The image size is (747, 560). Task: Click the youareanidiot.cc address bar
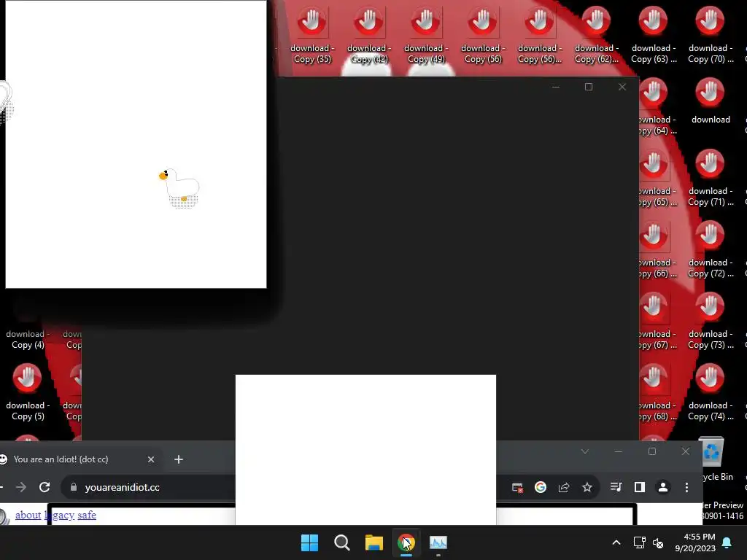click(x=147, y=487)
